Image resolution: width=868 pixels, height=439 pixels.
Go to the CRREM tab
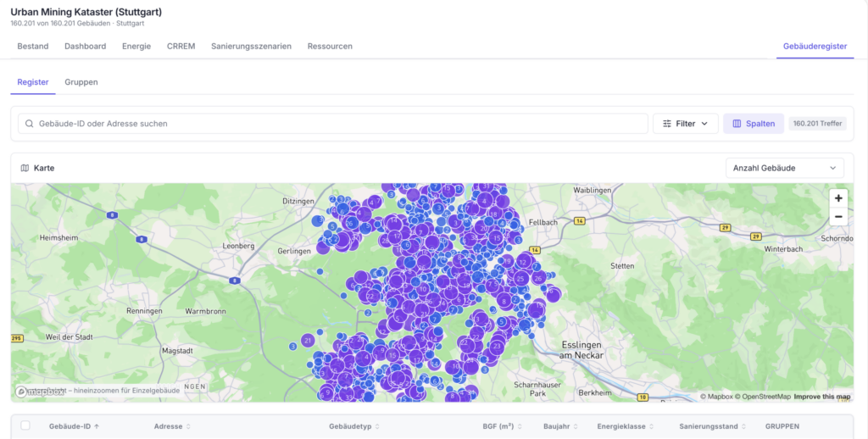(181, 46)
